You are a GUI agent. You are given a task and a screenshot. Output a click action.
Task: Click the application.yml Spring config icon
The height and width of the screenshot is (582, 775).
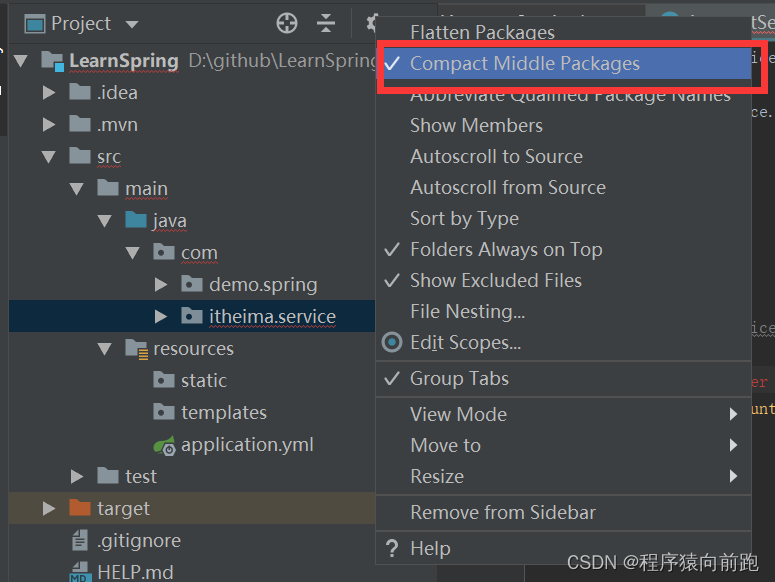[165, 446]
